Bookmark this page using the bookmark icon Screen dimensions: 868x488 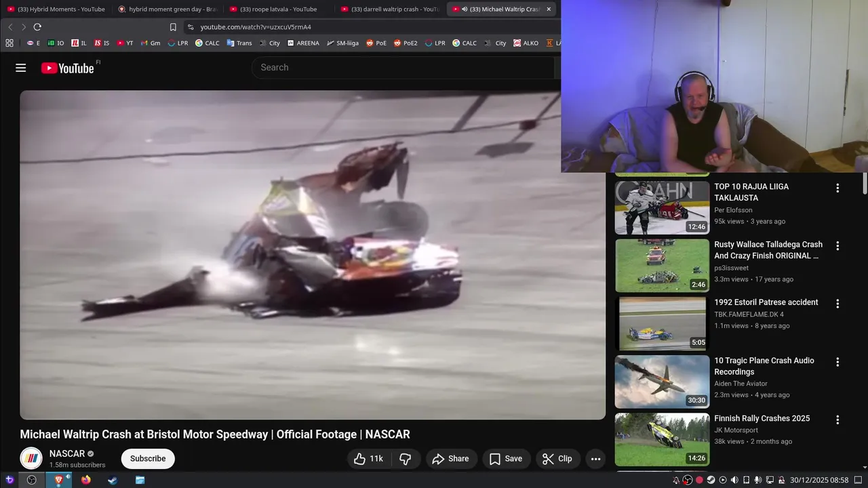173,27
